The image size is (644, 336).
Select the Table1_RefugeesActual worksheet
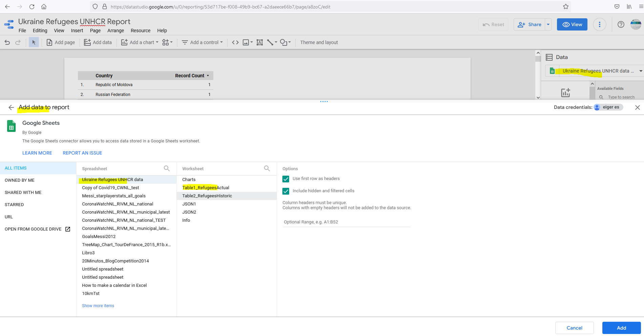tap(227, 188)
